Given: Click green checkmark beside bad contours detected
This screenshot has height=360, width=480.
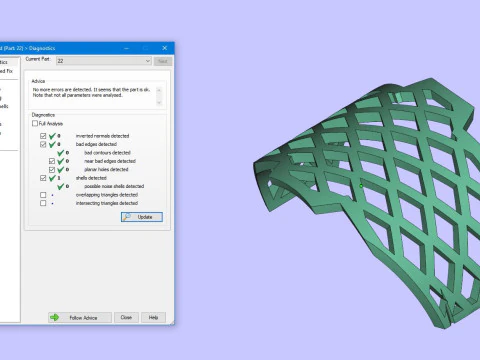Looking at the screenshot, I should coord(60,153).
